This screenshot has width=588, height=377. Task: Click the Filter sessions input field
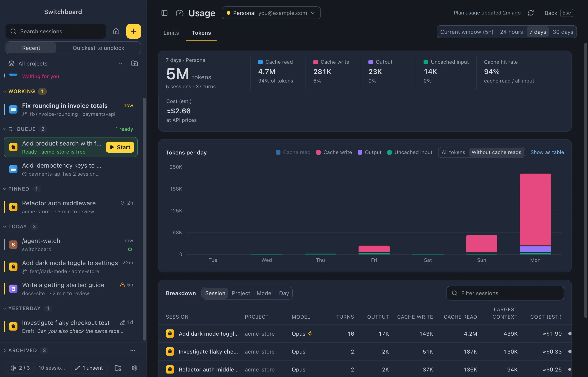[x=505, y=293]
